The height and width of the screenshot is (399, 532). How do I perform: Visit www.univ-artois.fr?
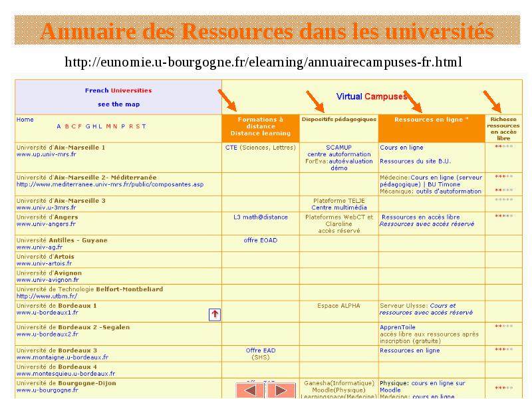[44, 263]
